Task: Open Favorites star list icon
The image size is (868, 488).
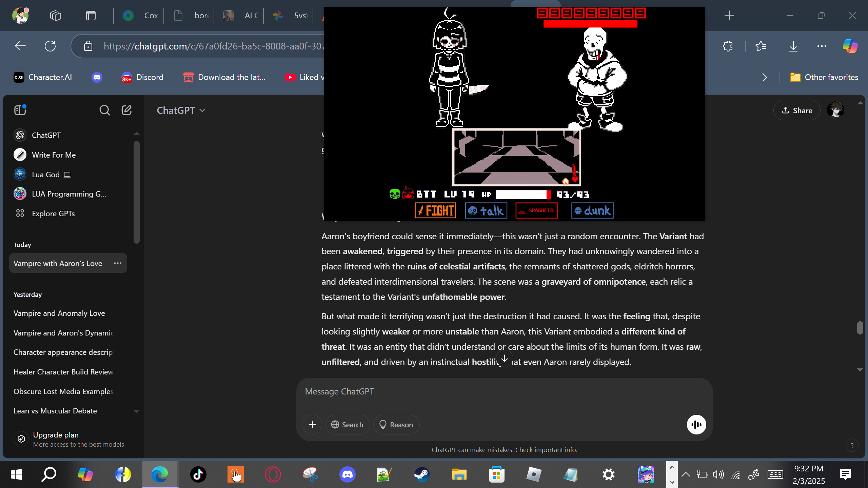Action: point(761,46)
